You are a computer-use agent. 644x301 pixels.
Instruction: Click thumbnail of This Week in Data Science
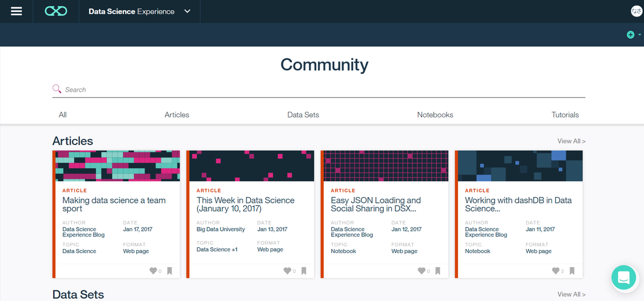point(252,166)
